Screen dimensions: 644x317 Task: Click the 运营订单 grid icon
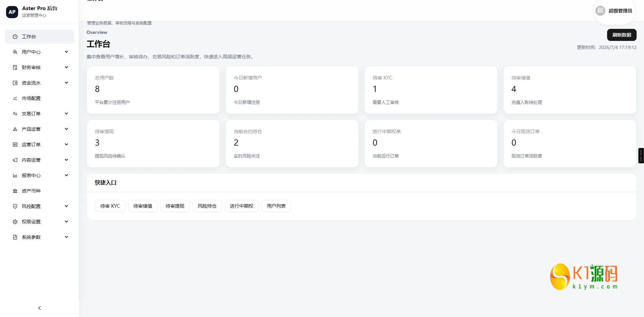(15, 145)
